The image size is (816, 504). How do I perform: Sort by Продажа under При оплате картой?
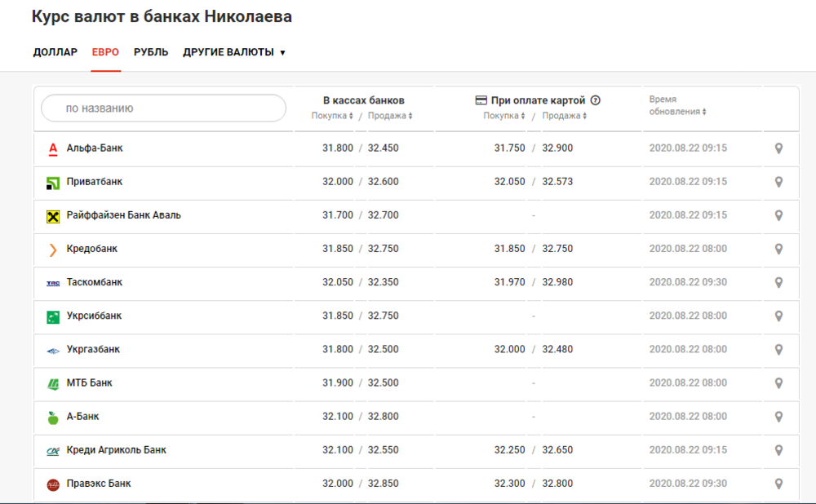564,116
